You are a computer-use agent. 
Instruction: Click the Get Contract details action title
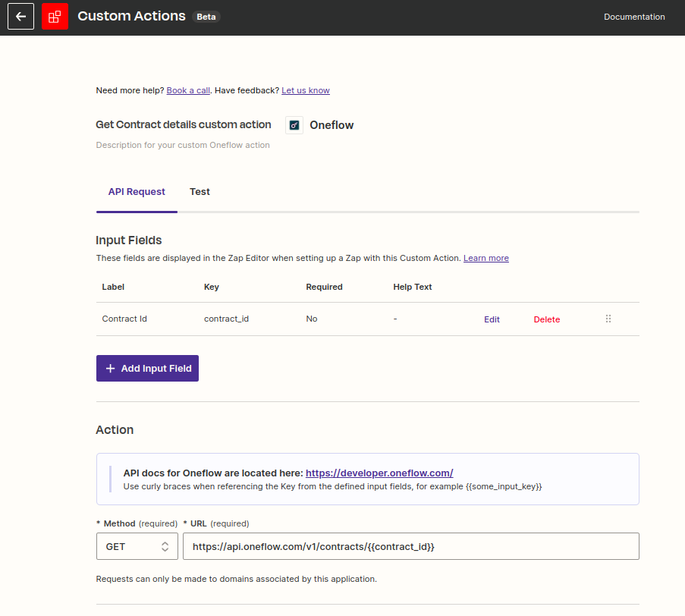point(182,124)
